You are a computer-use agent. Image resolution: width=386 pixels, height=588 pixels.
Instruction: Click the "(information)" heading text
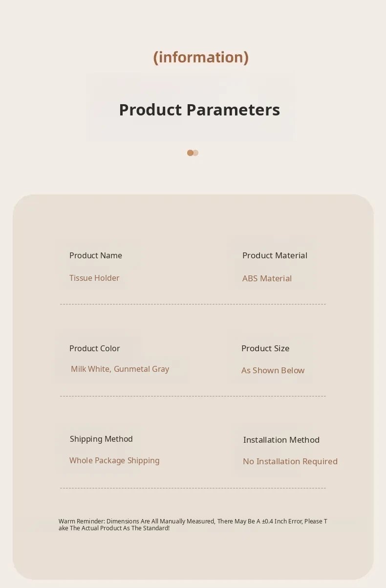[x=201, y=57]
